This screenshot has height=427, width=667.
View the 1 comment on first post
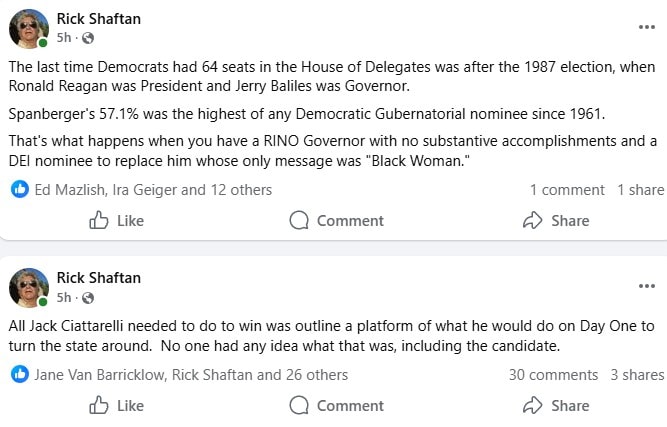(x=567, y=189)
